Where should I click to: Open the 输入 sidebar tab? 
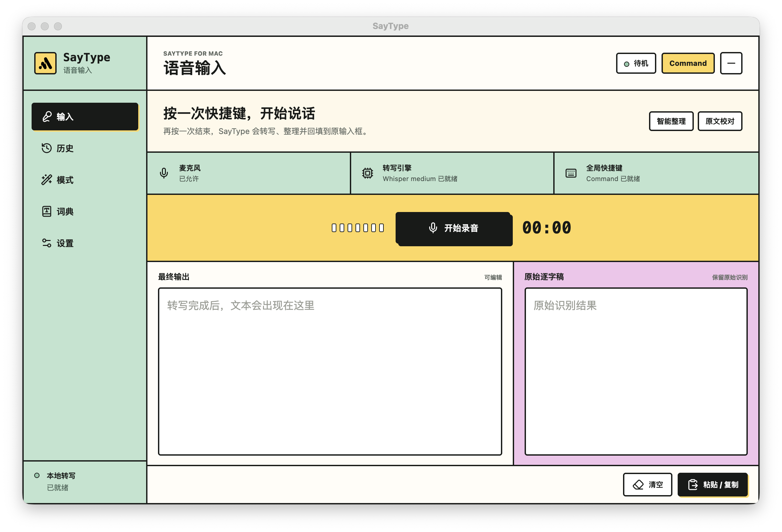click(85, 117)
